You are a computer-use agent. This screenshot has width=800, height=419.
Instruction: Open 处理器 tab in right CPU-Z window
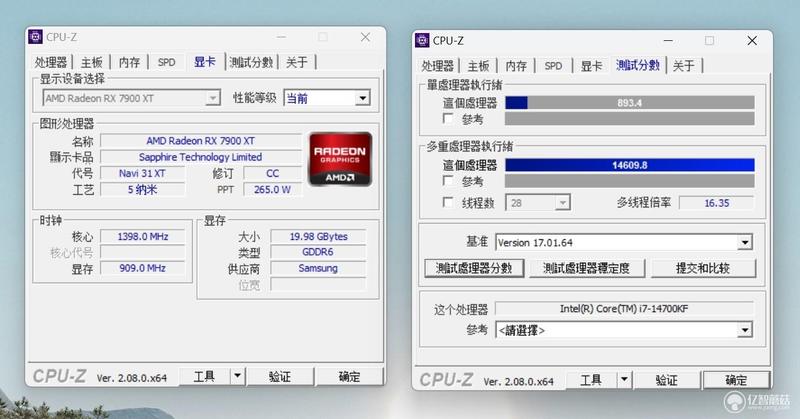point(438,66)
